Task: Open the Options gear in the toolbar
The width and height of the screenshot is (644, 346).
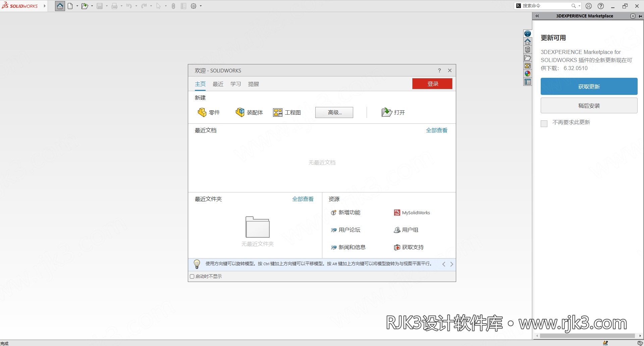Action: tap(194, 6)
